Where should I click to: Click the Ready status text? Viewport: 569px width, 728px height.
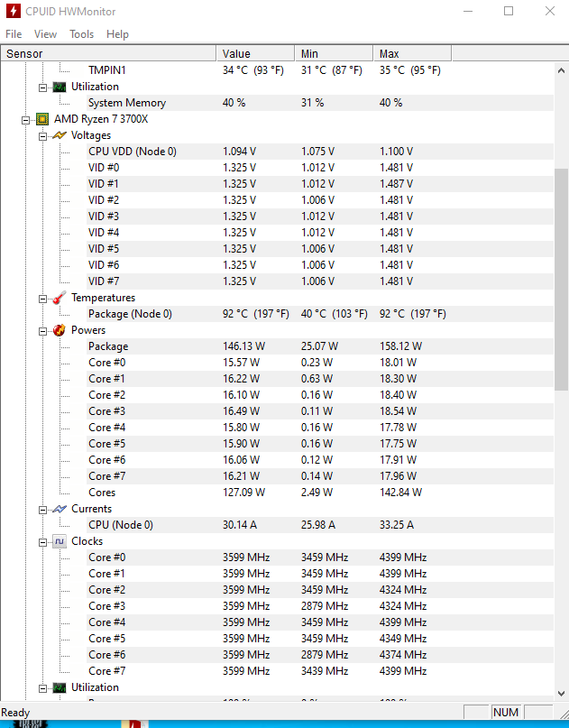click(x=15, y=713)
